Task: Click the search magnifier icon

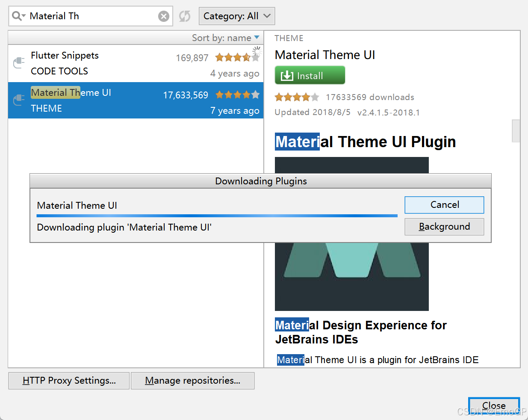Action: pyautogui.click(x=18, y=16)
